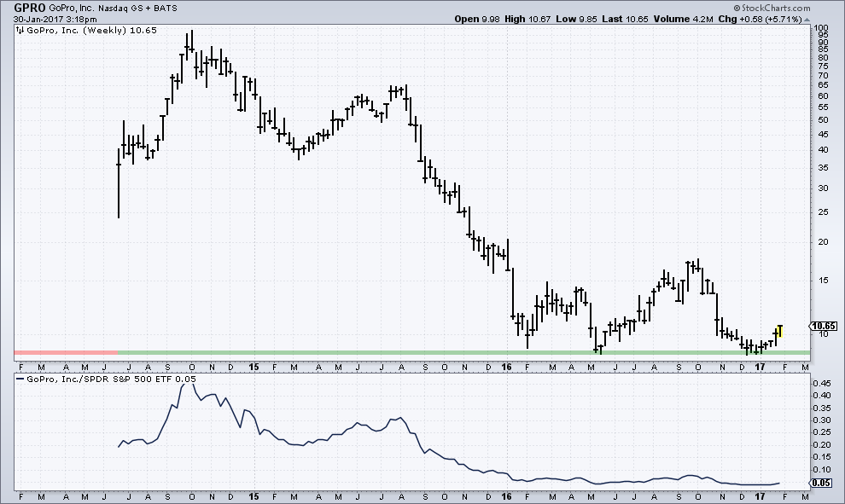Open the StockCharts.com copyright link
Viewport: 845px width, 504px height.
click(x=772, y=8)
